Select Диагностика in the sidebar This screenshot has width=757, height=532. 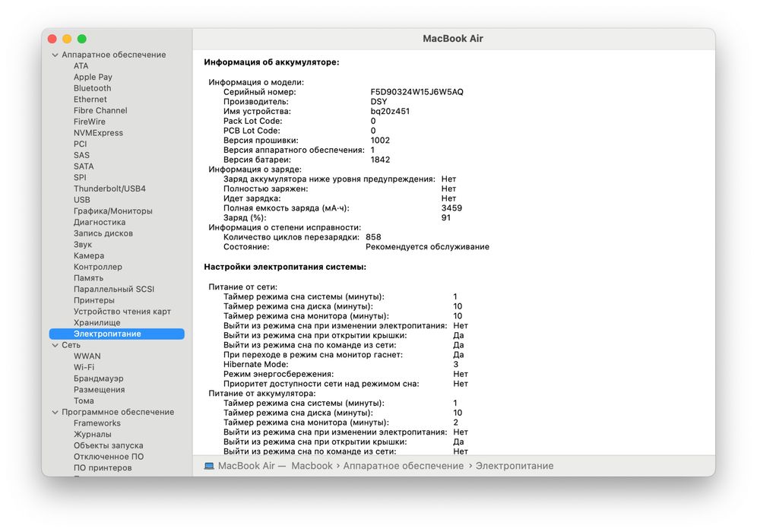(x=100, y=222)
